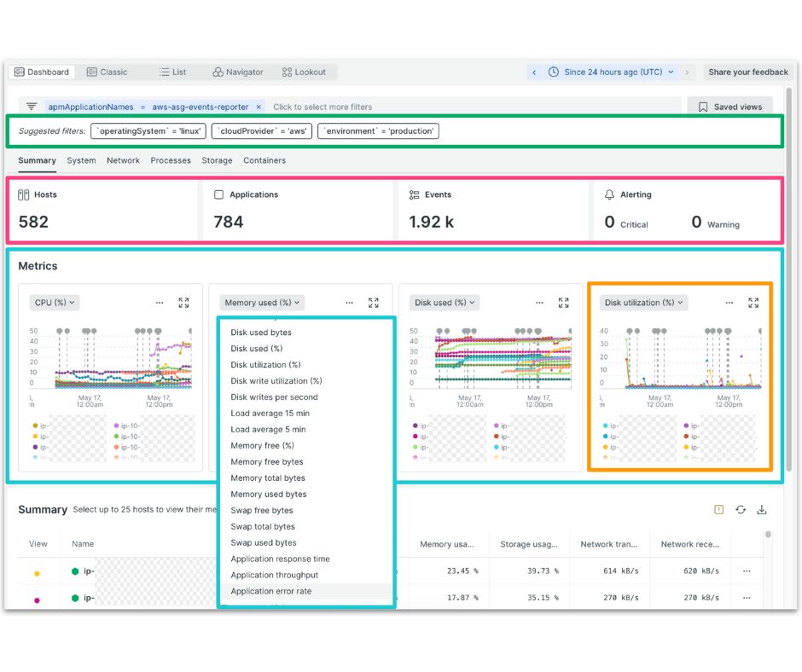Viewport: 802px width, 672px height.
Task: Click the filter bar funnel icon
Action: pos(32,107)
